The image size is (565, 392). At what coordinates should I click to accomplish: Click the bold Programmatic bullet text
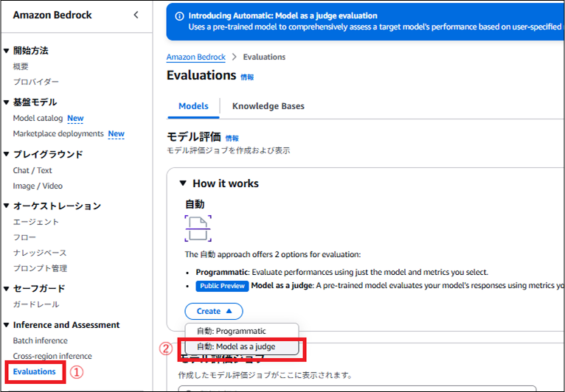222,272
